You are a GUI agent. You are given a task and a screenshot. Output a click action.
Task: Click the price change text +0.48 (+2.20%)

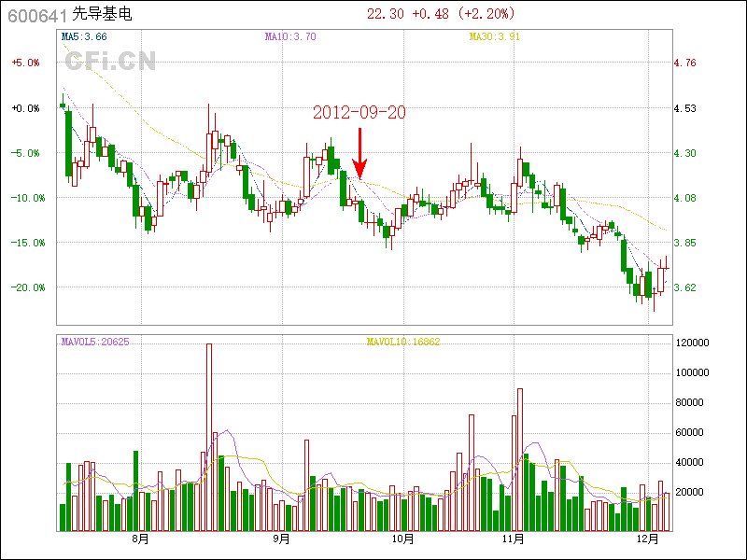pos(463,14)
